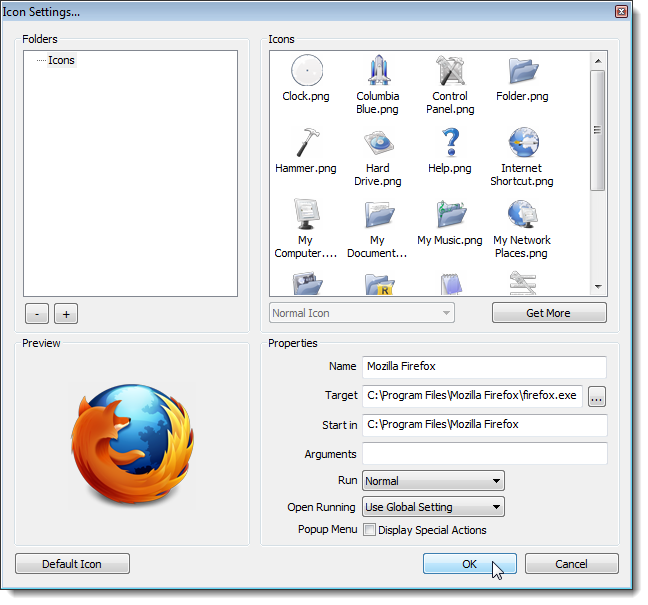The image size is (648, 605).
Task: Open the Run dropdown set to Normal
Action: (x=433, y=481)
